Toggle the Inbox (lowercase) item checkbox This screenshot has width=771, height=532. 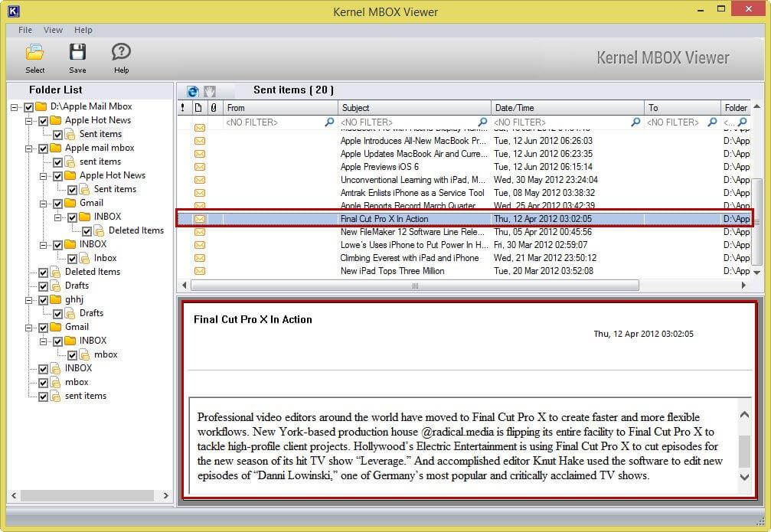pos(72,259)
